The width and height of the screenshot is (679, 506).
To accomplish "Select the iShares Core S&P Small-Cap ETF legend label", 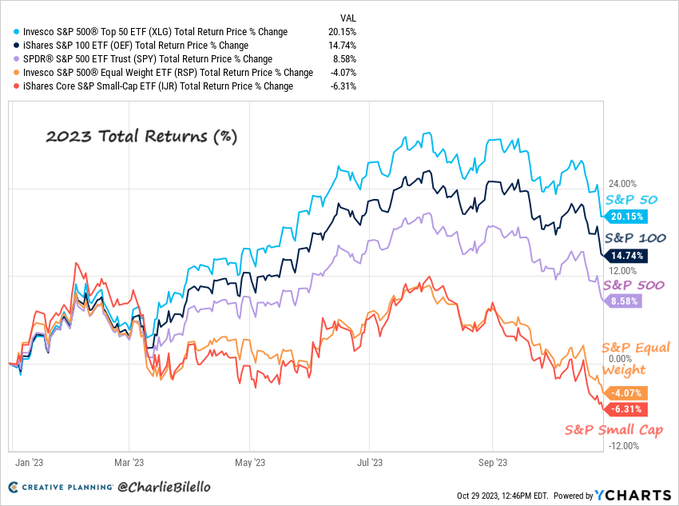I will 157,86.
